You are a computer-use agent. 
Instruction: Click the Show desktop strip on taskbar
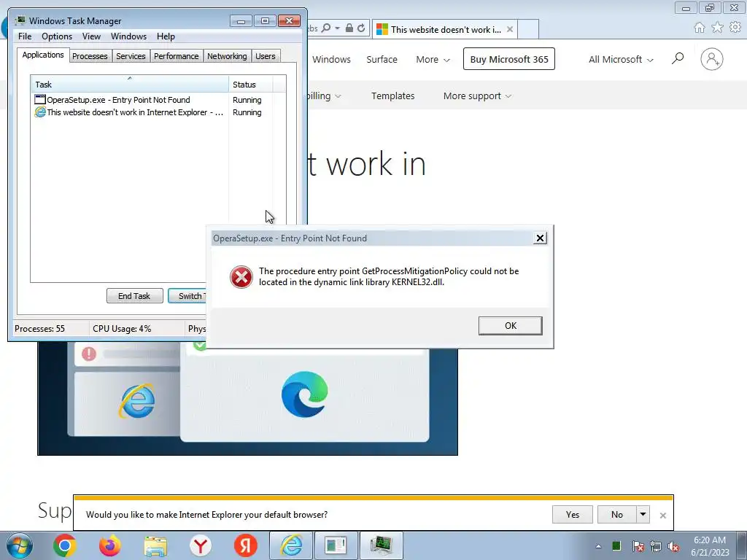(742, 545)
